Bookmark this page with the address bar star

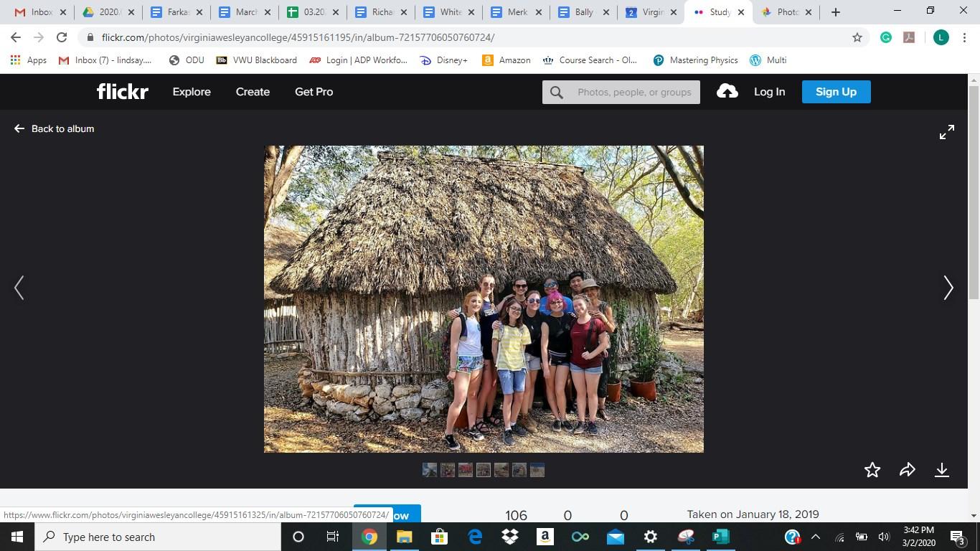click(857, 37)
